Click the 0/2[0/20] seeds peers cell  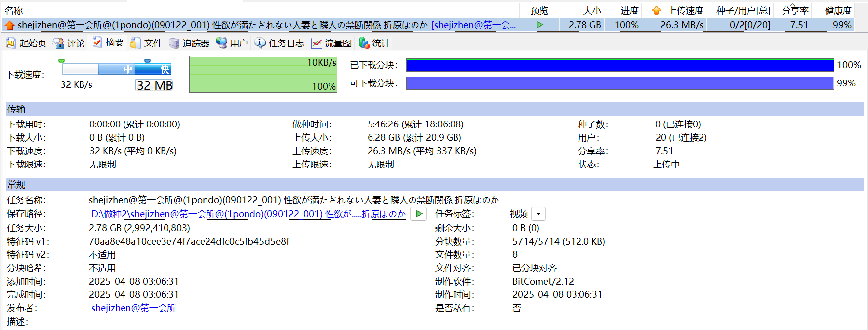(749, 25)
